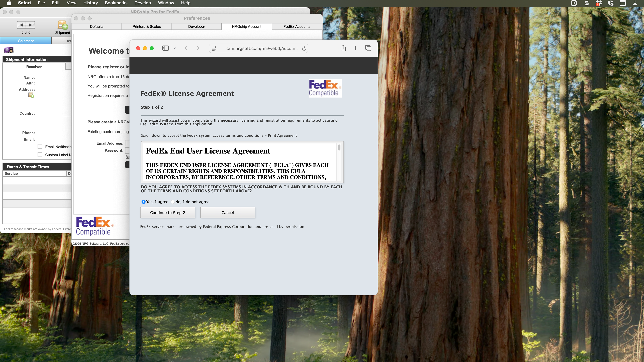This screenshot has width=644, height=362.
Task: Go forward with Safari's forward arrow
Action: 198,48
